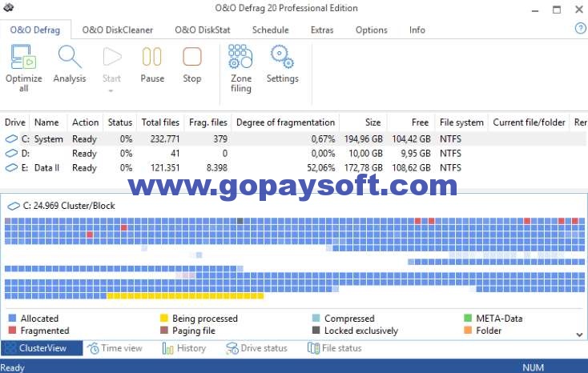Image resolution: width=588 pixels, height=373 pixels.
Task: Click the Compressed legend swatch
Action: (316, 319)
